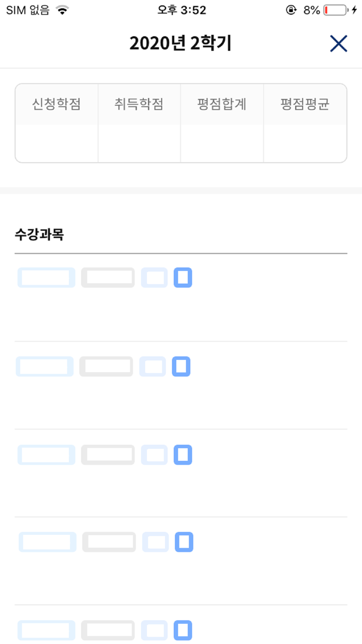Tap the blue grade icon in the fourth course row

184,542
